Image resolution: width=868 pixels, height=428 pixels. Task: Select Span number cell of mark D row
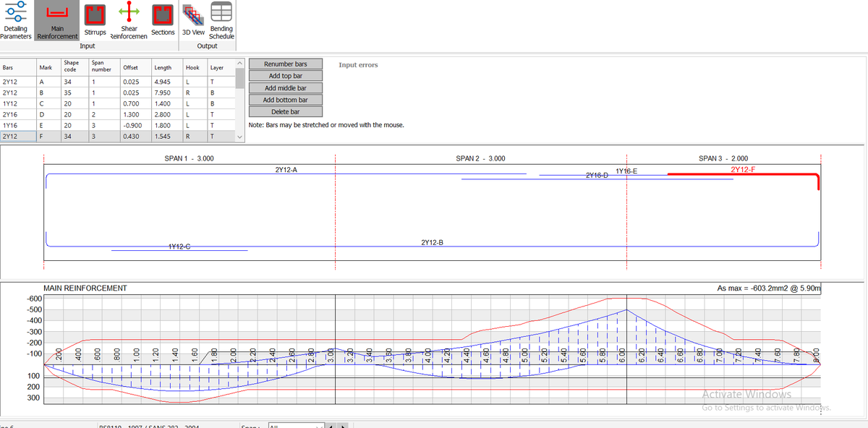click(x=105, y=114)
